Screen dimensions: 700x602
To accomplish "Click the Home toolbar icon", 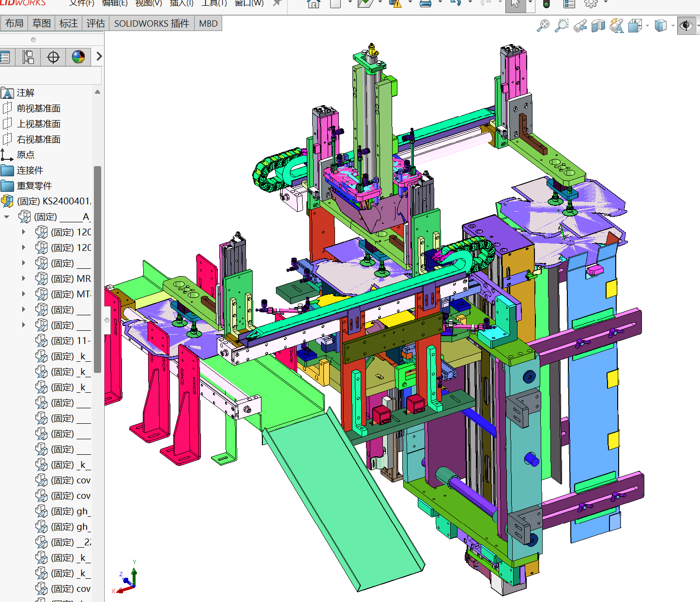I will [x=314, y=4].
